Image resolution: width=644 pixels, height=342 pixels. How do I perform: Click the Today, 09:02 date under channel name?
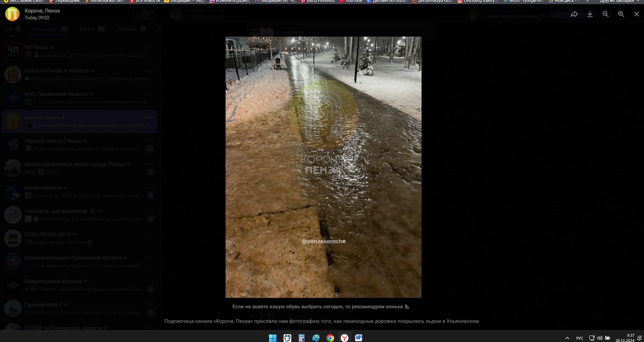point(37,18)
